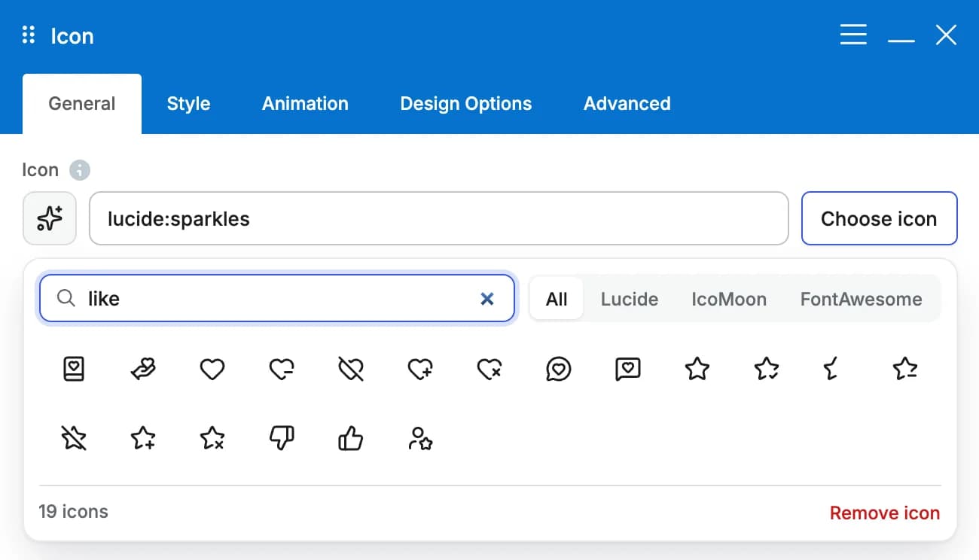979x560 pixels.
Task: Open the Style tab
Action: (x=188, y=104)
